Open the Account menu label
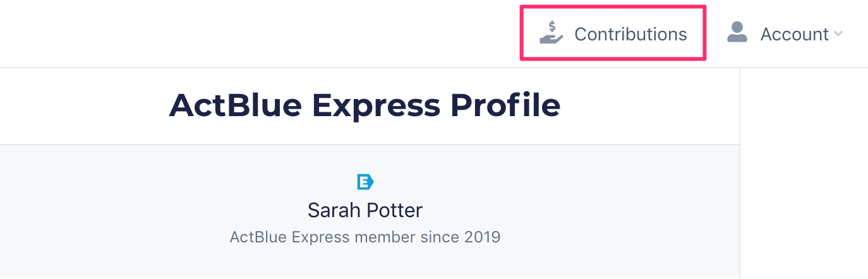868x279 pixels. click(794, 34)
